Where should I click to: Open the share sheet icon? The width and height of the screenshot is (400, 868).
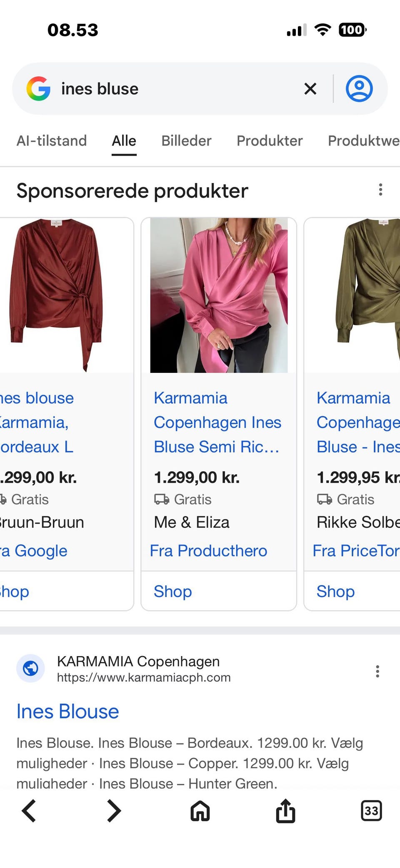pyautogui.click(x=285, y=810)
